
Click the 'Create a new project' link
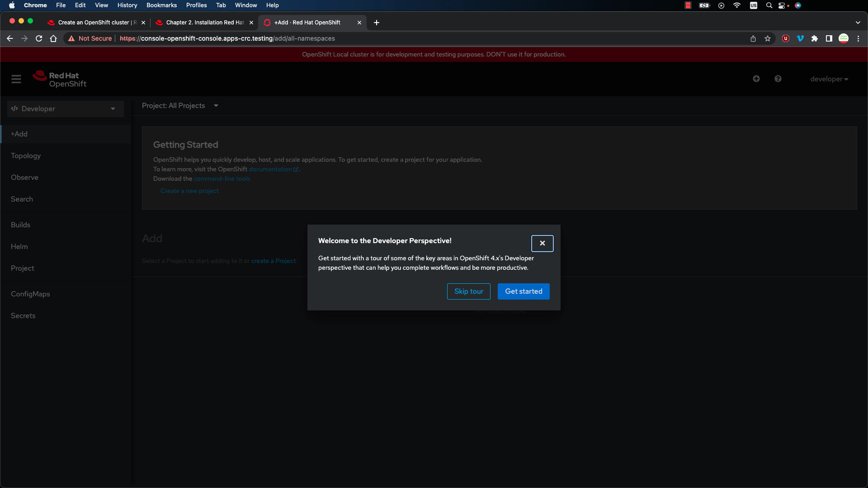189,191
